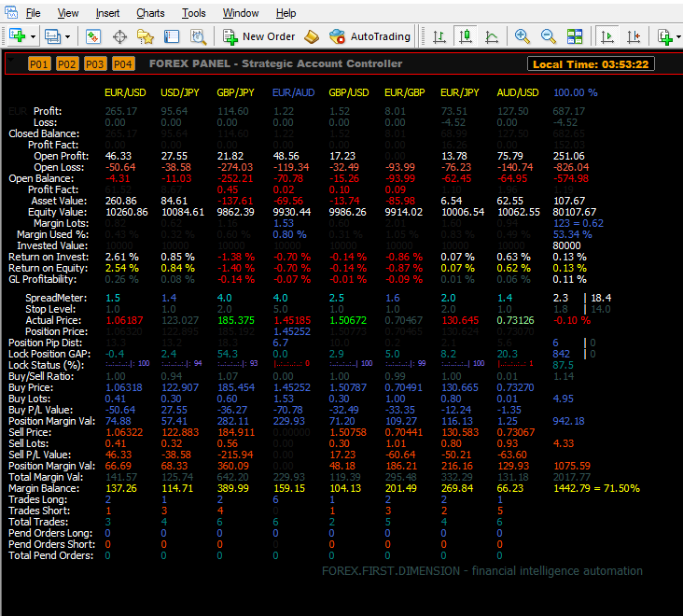Viewport: 683px width, 616px height.
Task: Open the File menu
Action: tap(33, 13)
